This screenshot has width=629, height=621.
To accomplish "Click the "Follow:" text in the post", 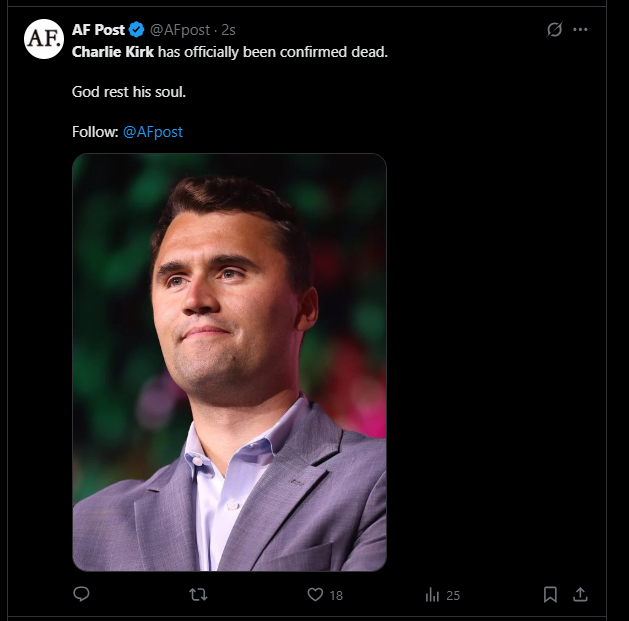I will [95, 132].
